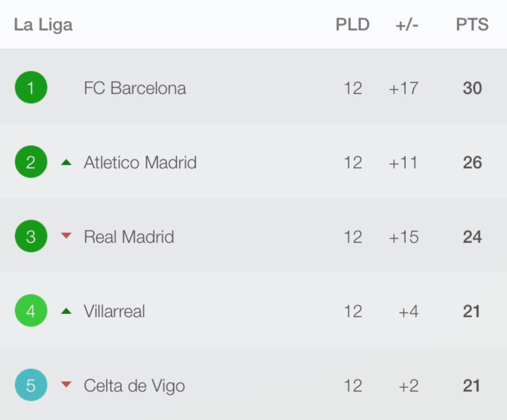
Task: Click Atletico Madrid's green up arrow
Action: click(66, 162)
